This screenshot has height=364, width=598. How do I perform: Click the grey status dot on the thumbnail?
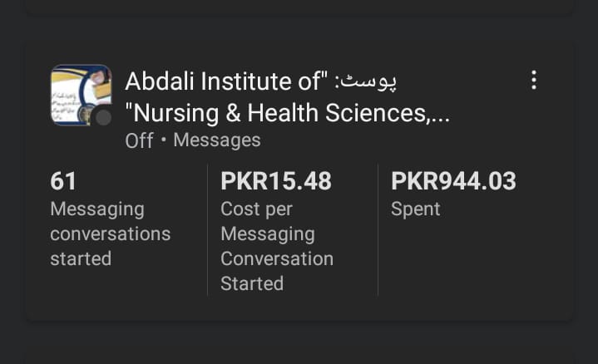tap(103, 117)
